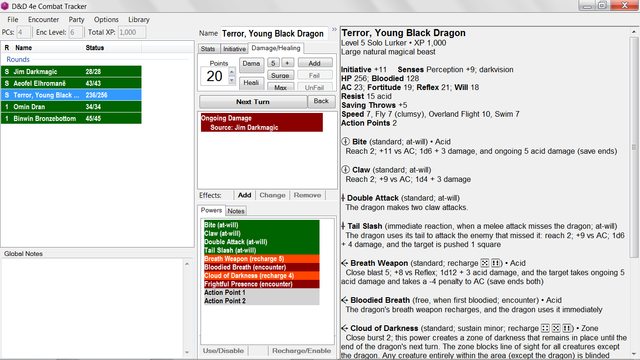Click the Status column header

(x=112, y=48)
